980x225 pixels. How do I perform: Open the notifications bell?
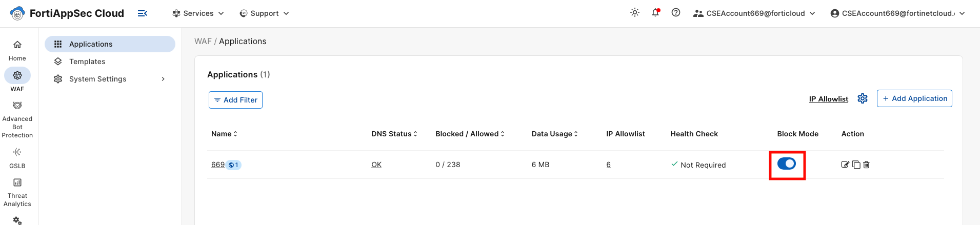tap(655, 13)
